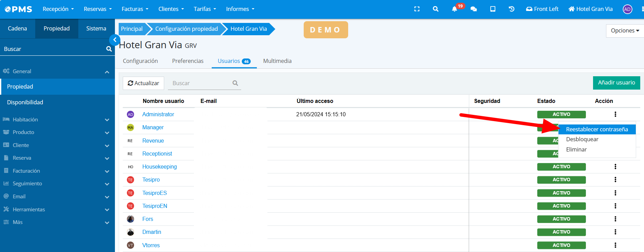Image resolution: width=644 pixels, height=252 pixels.
Task: Open the Reservas top menu
Action: pos(97,9)
